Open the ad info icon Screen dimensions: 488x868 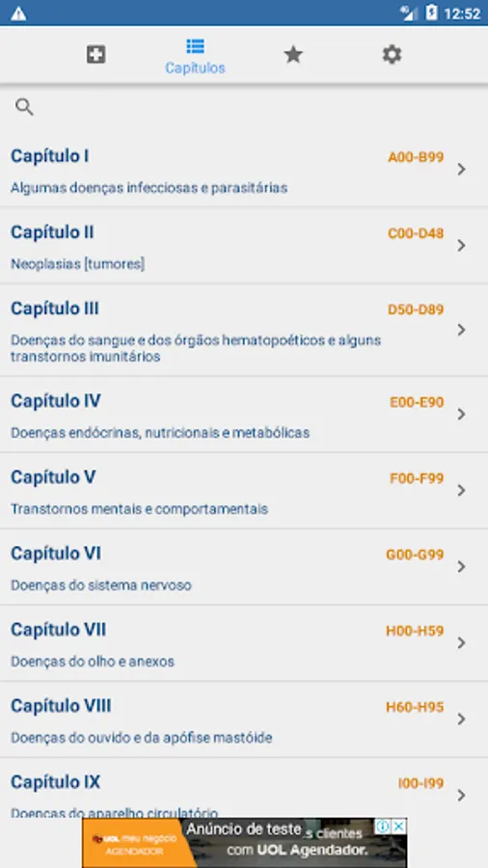[x=383, y=827]
